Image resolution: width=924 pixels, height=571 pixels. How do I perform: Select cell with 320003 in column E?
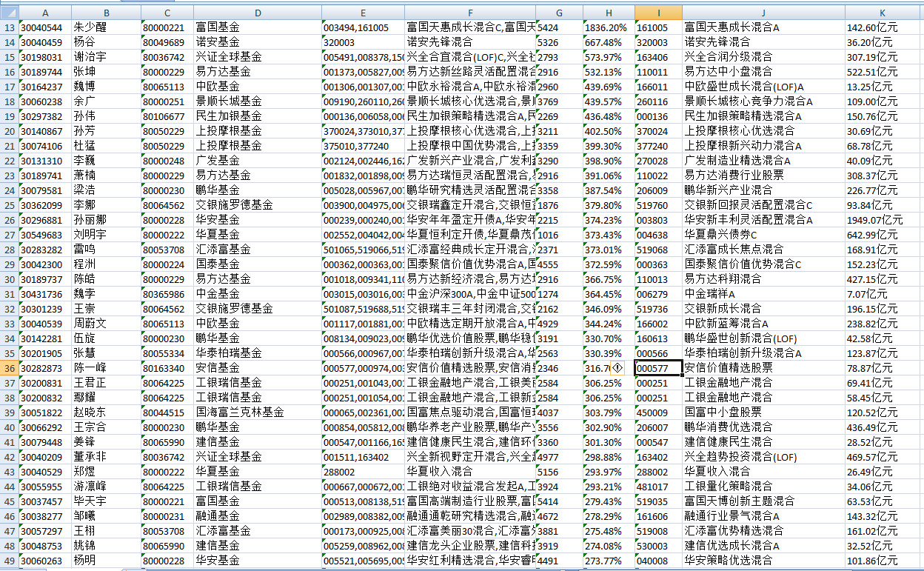pyautogui.click(x=363, y=42)
